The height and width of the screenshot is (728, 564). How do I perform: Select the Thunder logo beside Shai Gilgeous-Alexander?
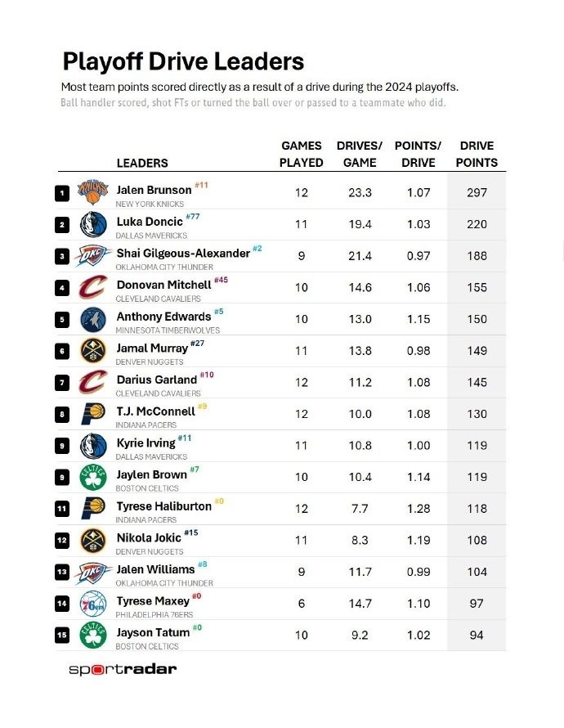click(92, 256)
